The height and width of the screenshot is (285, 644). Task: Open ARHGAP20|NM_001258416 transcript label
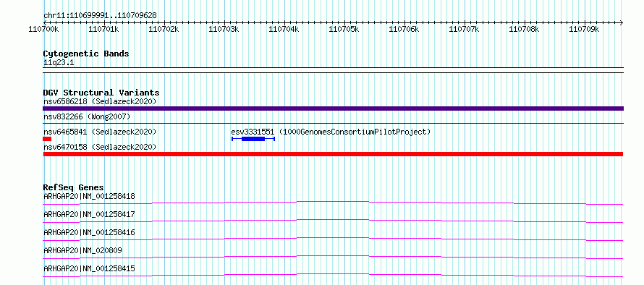(x=89, y=232)
